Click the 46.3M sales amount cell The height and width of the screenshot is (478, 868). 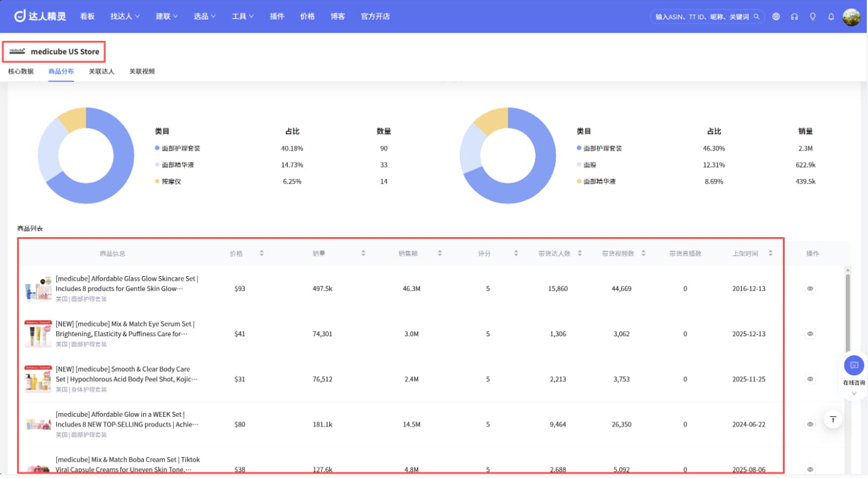(411, 289)
